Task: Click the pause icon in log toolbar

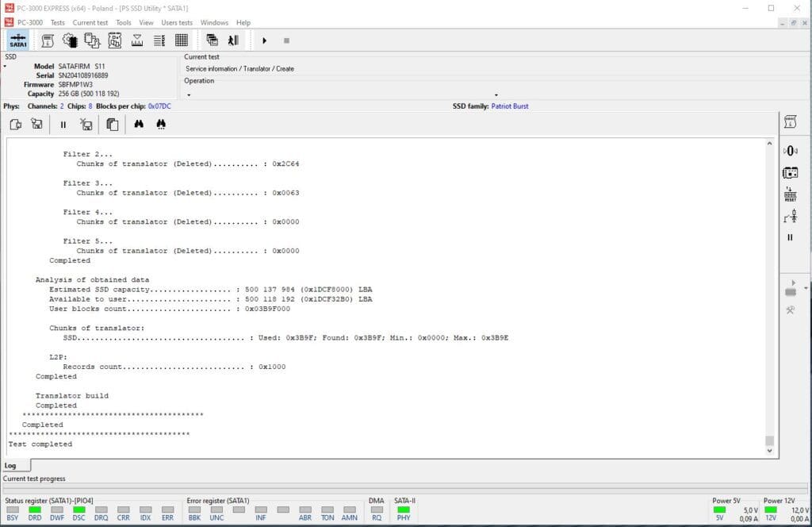Action: [x=63, y=124]
